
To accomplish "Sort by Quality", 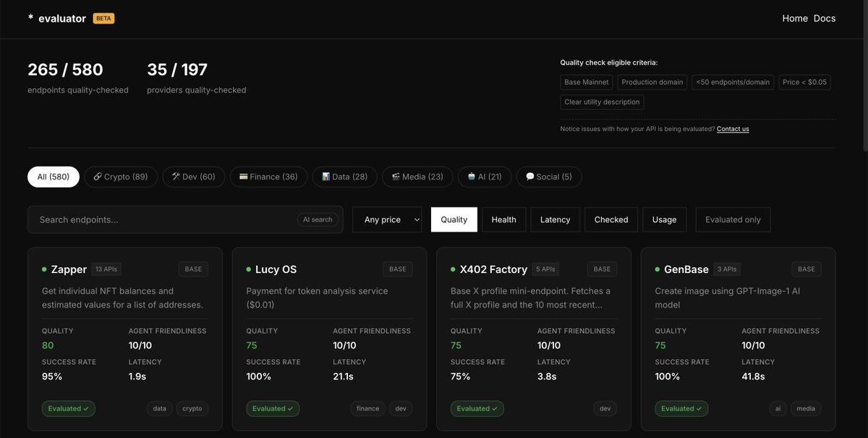I will pyautogui.click(x=454, y=219).
